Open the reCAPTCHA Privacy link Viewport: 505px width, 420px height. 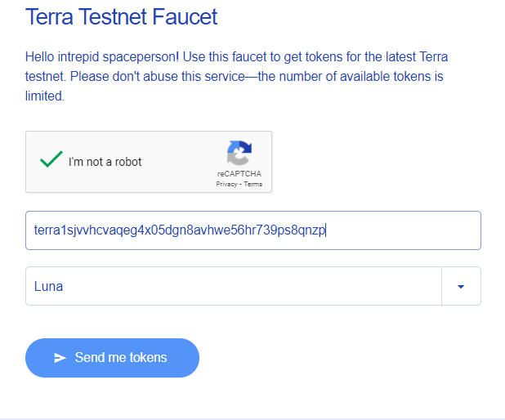tap(226, 184)
